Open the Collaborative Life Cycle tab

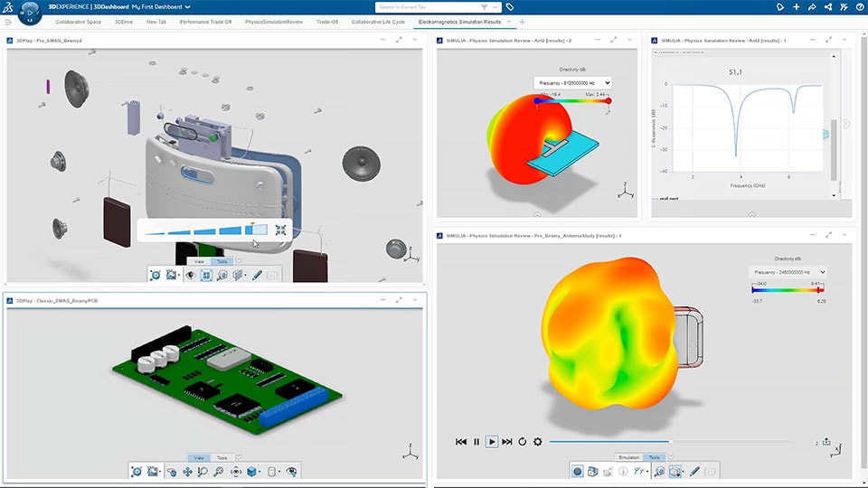coord(378,21)
